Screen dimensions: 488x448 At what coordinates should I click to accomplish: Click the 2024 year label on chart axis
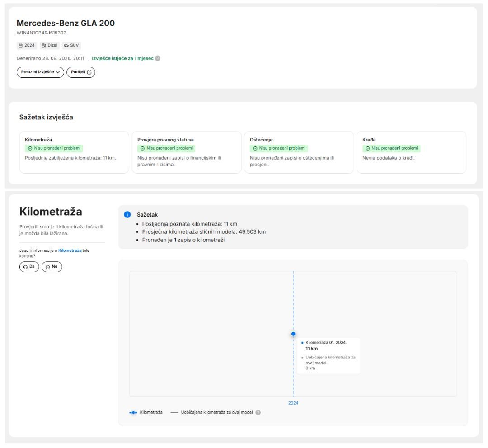293,403
